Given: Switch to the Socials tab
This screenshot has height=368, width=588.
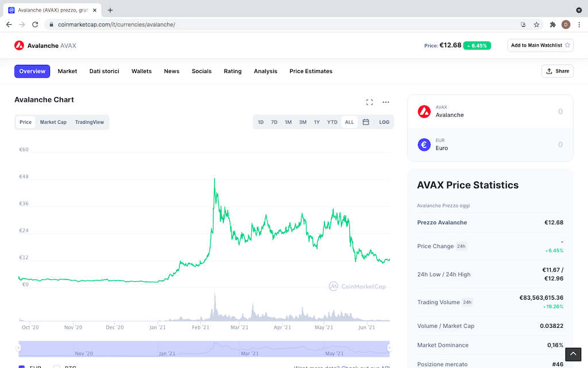Looking at the screenshot, I should [202, 71].
